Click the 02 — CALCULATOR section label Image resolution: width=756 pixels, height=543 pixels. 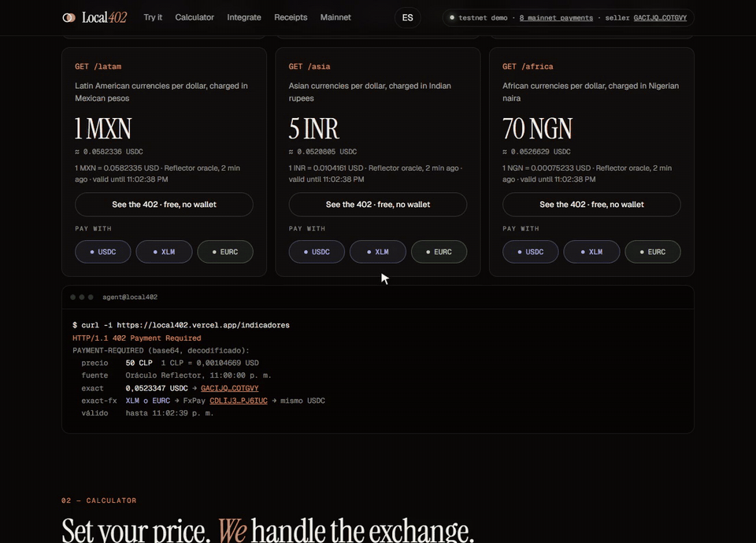pyautogui.click(x=99, y=501)
